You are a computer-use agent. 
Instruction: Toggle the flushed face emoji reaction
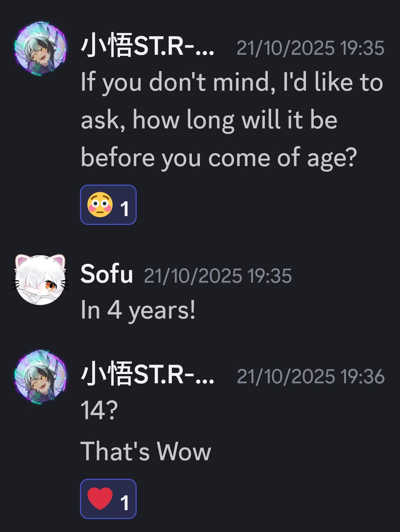pyautogui.click(x=108, y=205)
